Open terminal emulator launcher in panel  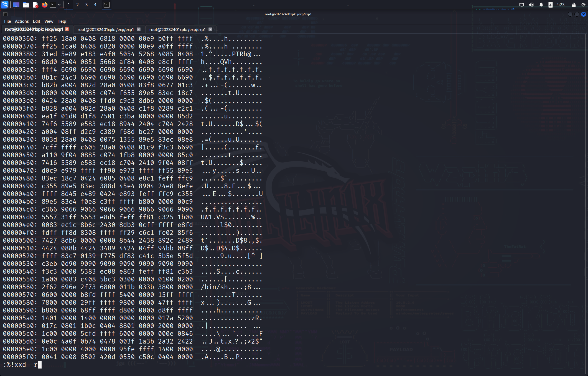click(53, 5)
